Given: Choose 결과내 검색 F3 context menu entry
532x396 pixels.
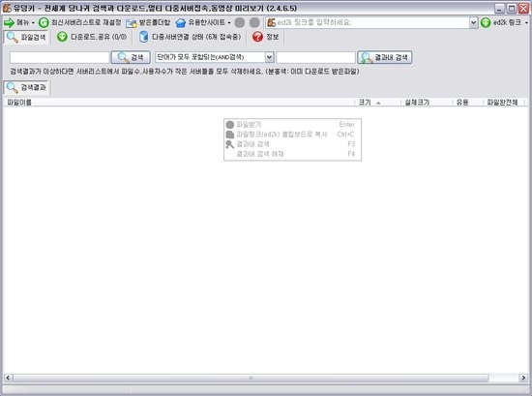Looking at the screenshot, I should point(292,144).
